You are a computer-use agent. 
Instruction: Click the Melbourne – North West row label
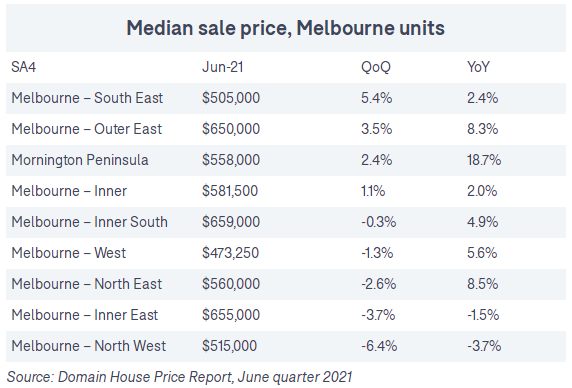[89, 346]
